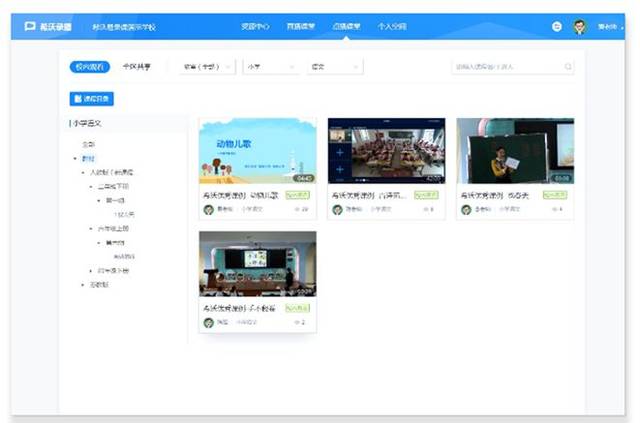Open the classroom desks video thumbnail
Image resolution: width=640 pixels, height=423 pixels.
tap(387, 151)
